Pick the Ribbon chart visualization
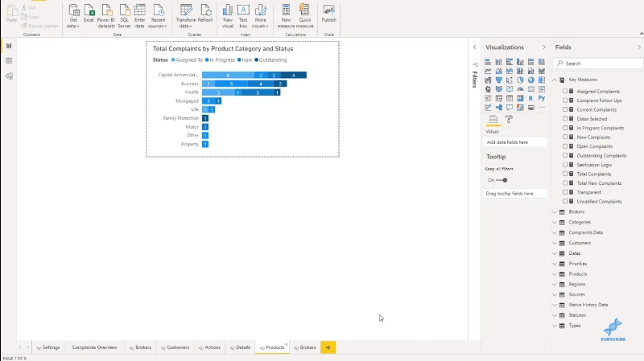 [x=542, y=71]
